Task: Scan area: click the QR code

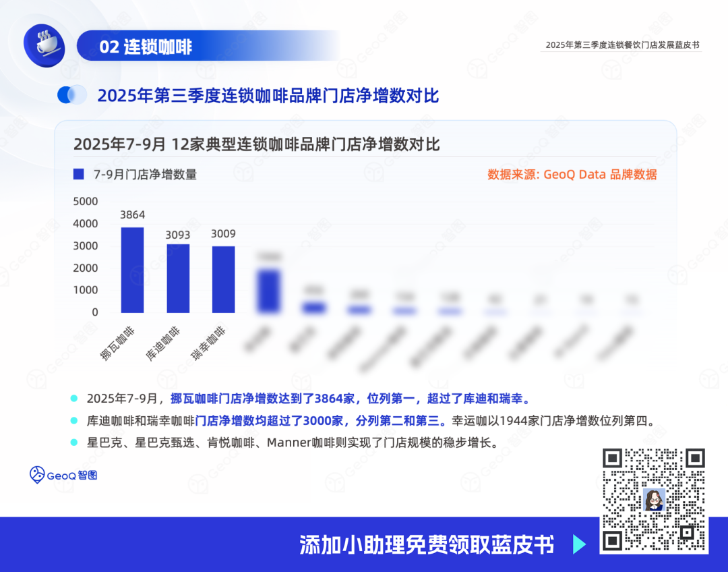Action: pos(654,500)
